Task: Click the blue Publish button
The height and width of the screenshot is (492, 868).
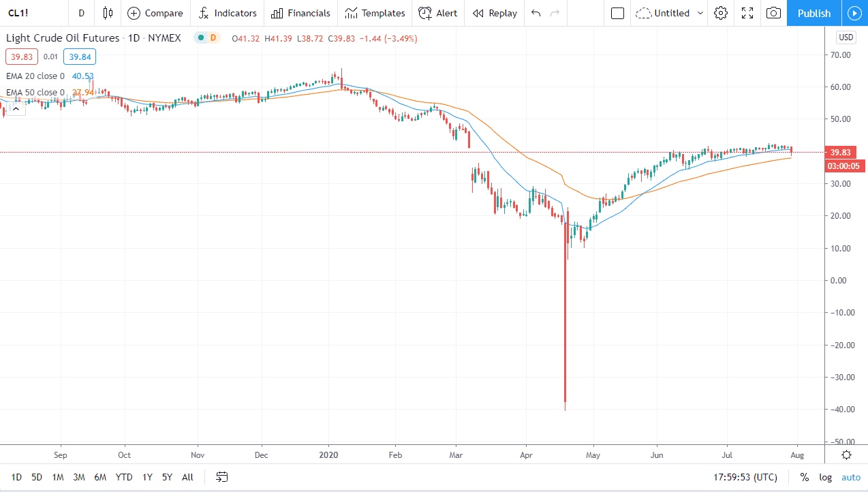Action: pos(814,13)
